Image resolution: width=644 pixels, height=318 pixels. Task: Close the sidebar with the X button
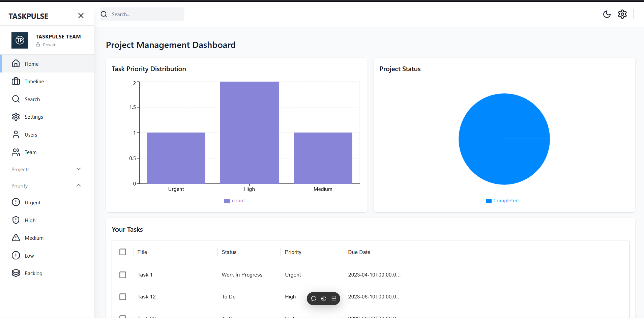coord(81,16)
